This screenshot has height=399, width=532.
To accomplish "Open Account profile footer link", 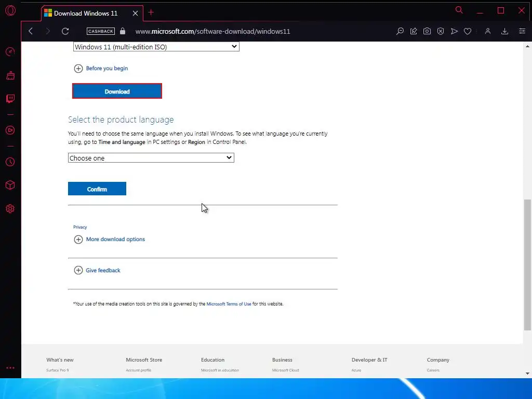I will click(x=138, y=370).
